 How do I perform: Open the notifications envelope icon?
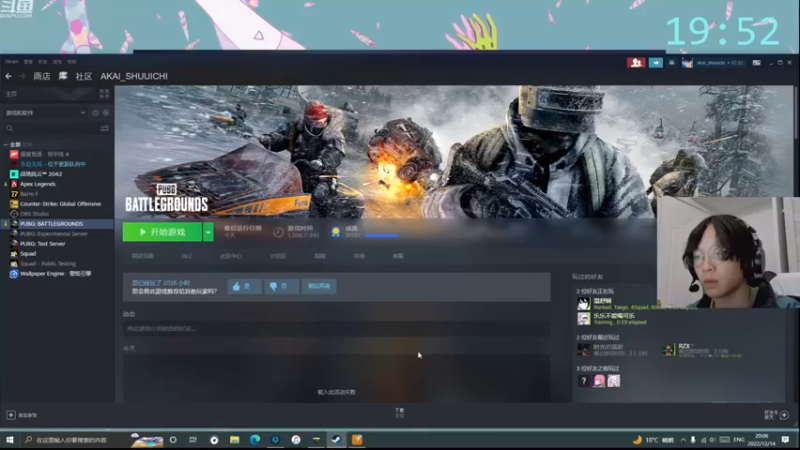point(672,63)
